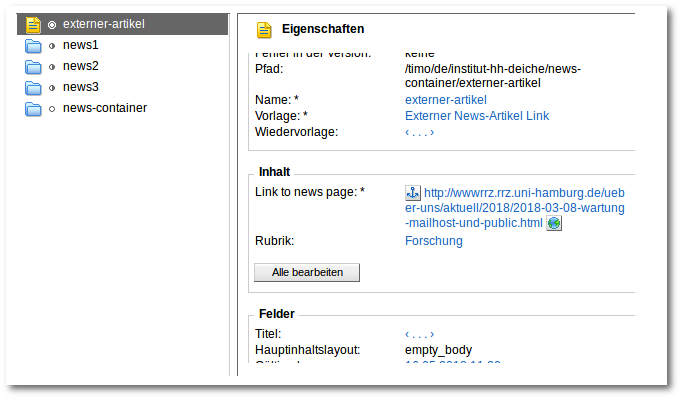681x399 pixels.
Task: Click the 'Rubrik:' label
Action: [x=274, y=241]
